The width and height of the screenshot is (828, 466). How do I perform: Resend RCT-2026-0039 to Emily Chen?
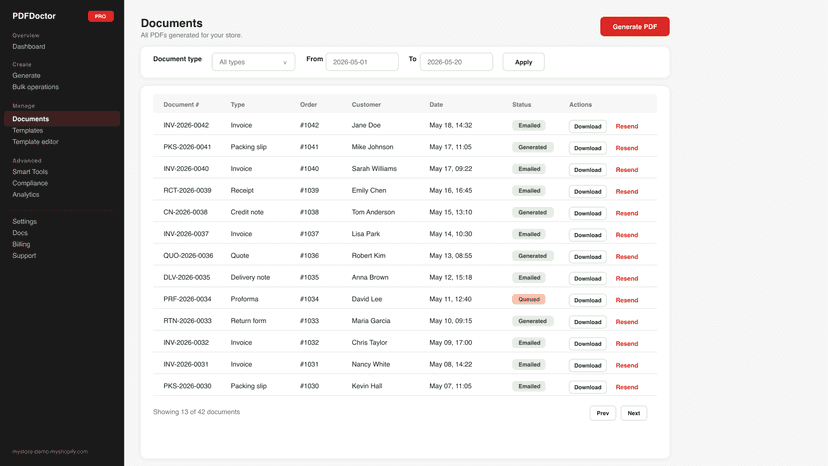(627, 191)
